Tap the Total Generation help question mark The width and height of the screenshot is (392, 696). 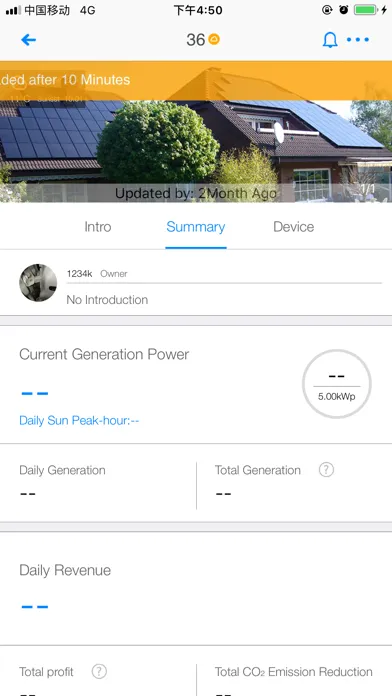tap(326, 470)
